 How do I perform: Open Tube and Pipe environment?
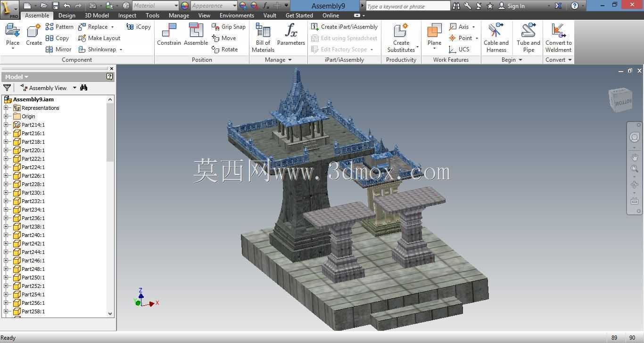528,38
